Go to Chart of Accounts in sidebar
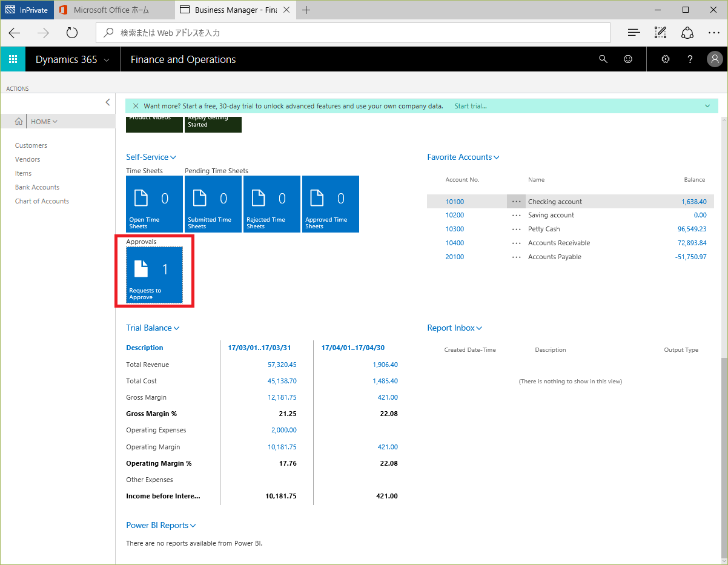 42,201
